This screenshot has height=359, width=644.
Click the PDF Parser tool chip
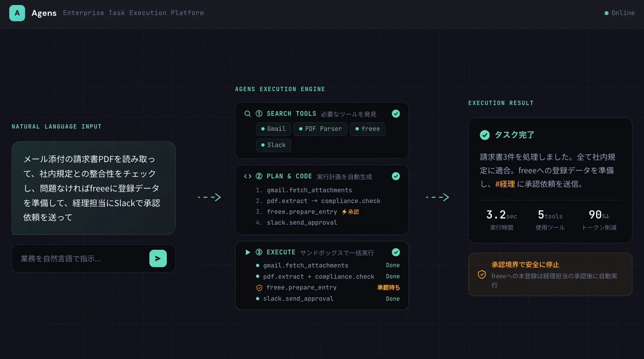320,129
